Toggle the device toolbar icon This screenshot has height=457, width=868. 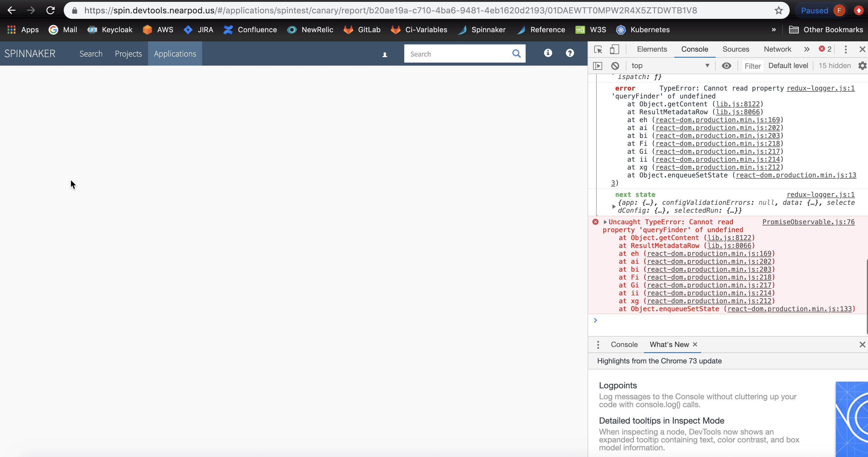614,49
